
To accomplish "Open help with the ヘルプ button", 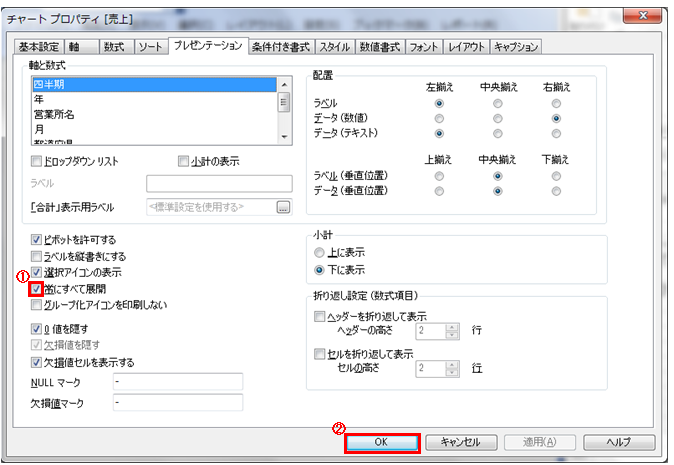I will tap(620, 442).
